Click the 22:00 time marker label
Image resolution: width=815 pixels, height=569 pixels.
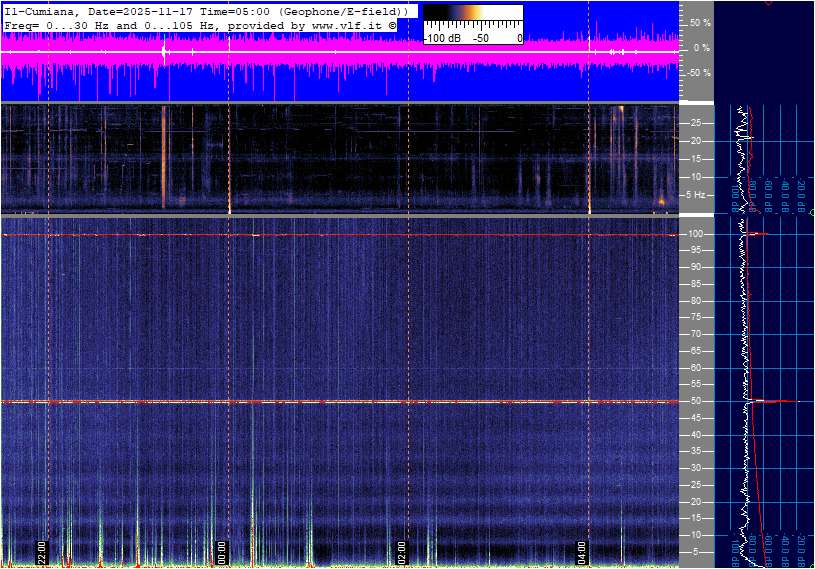click(x=42, y=553)
